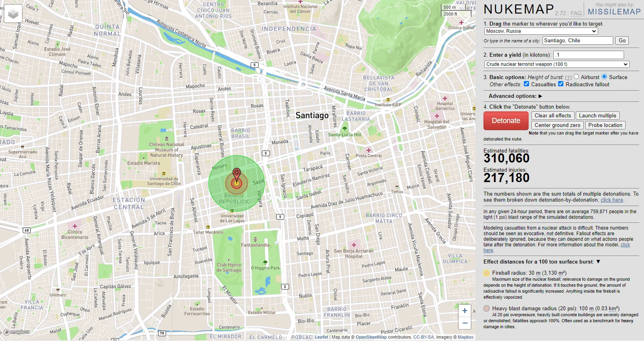Image resolution: width=644 pixels, height=341 pixels.
Task: Zoom out of the map
Action: point(465,323)
